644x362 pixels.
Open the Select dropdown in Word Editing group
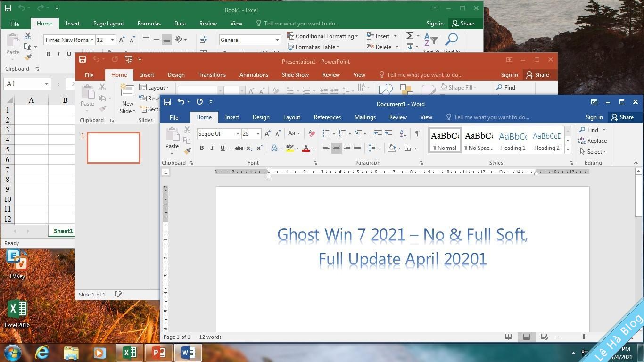[x=593, y=152]
